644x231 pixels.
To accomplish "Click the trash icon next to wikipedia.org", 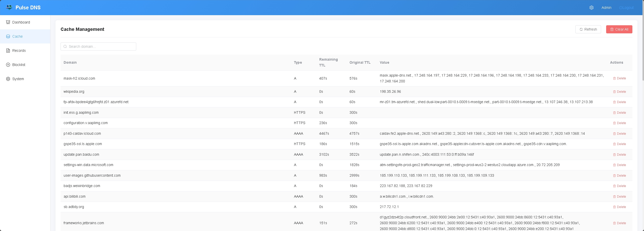I will tap(615, 91).
